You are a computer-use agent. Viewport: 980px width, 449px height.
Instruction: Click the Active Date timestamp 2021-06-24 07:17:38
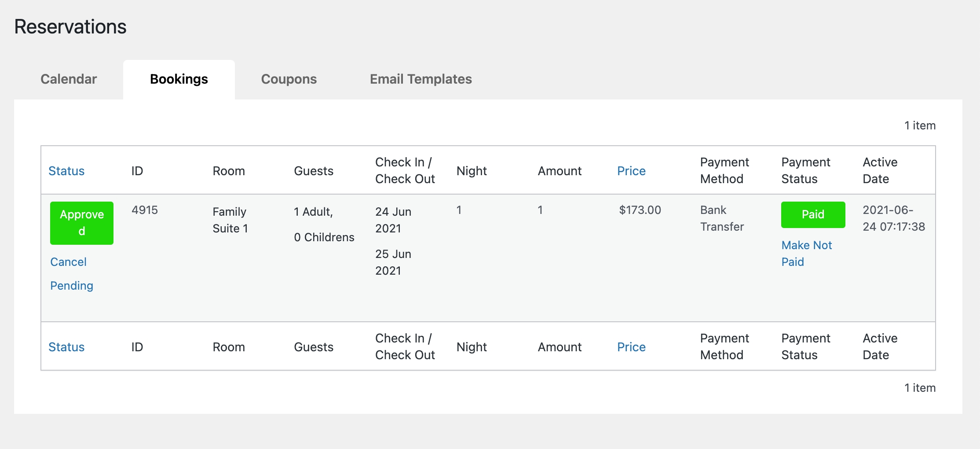893,218
